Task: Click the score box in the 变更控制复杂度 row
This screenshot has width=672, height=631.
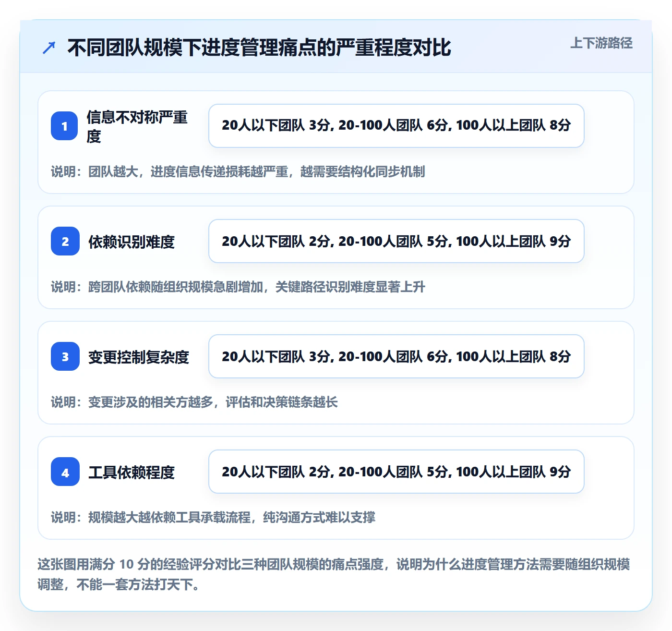Action: tap(396, 356)
